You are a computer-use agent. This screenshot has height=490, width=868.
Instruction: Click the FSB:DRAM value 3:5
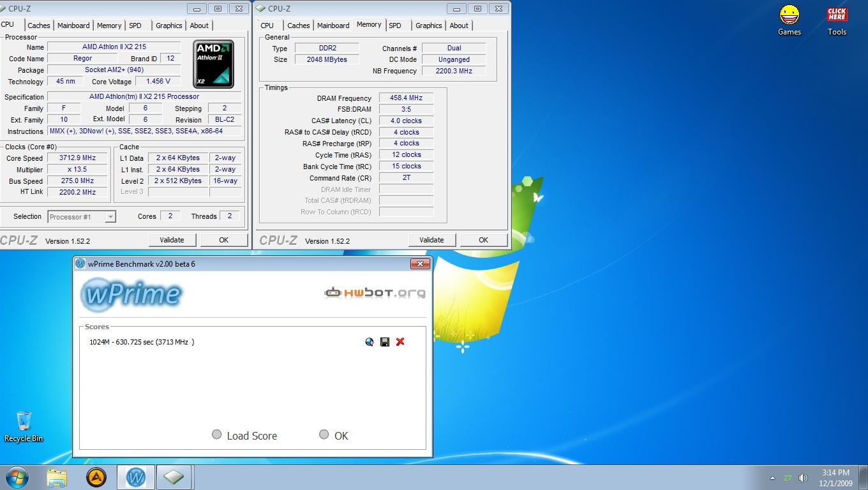[x=406, y=109]
